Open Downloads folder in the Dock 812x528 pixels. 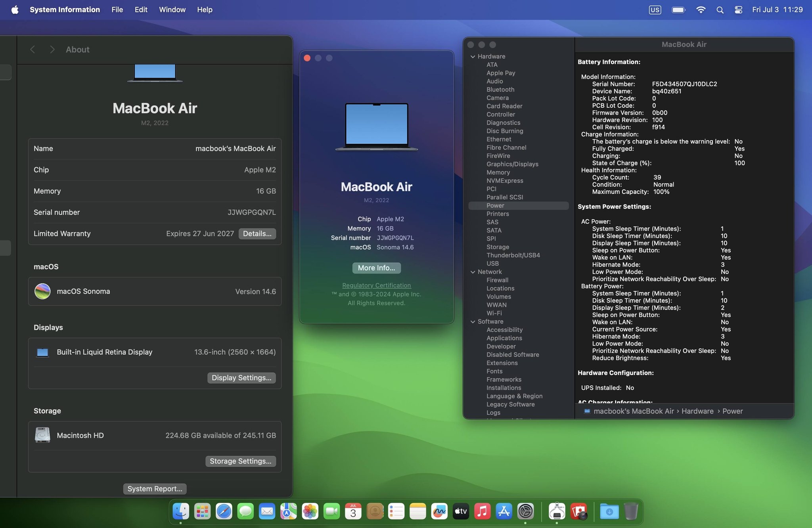(609, 511)
